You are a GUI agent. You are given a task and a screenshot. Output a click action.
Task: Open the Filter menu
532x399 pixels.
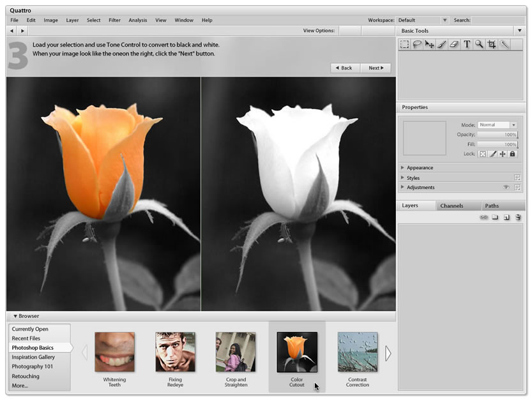[115, 20]
